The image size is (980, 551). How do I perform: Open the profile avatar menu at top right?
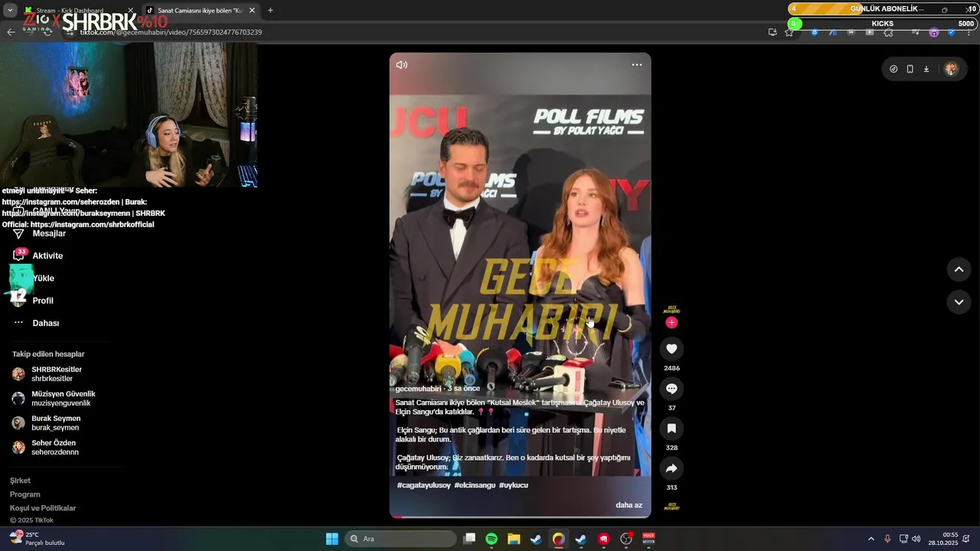pos(951,69)
